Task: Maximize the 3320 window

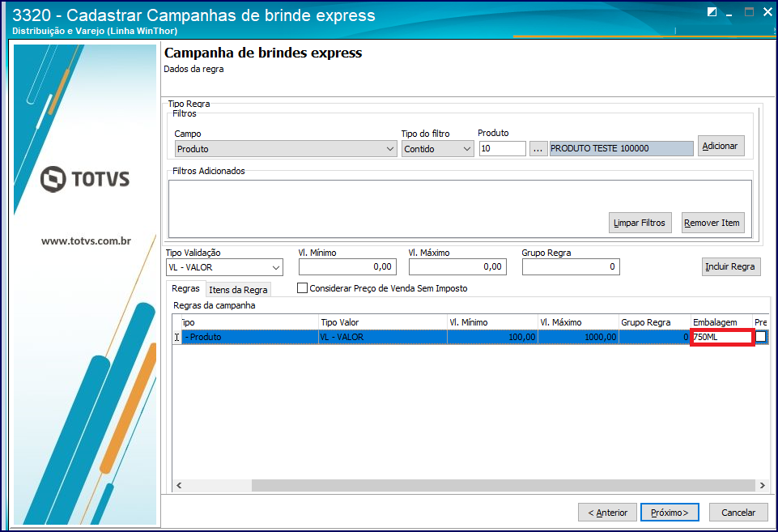Action: point(749,11)
